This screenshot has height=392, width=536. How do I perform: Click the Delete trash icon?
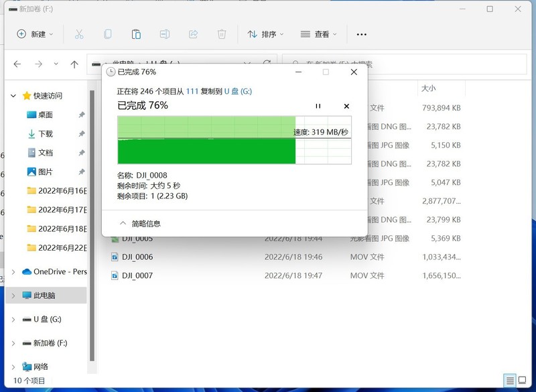tap(221, 34)
